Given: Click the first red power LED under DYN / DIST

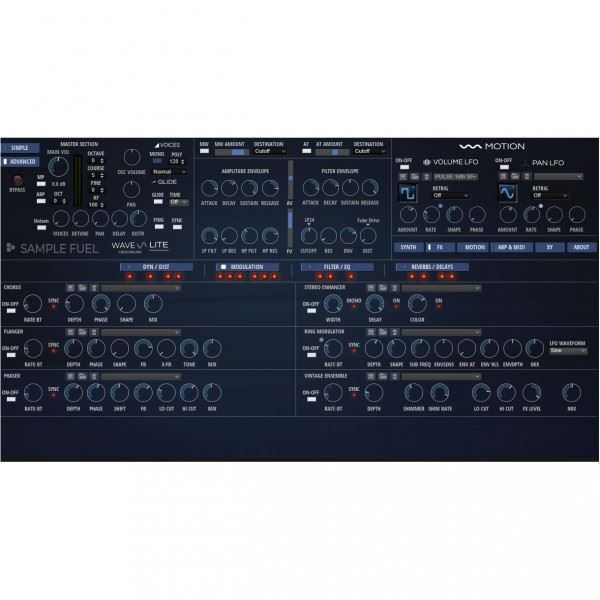Looking at the screenshot, I should (130, 277).
